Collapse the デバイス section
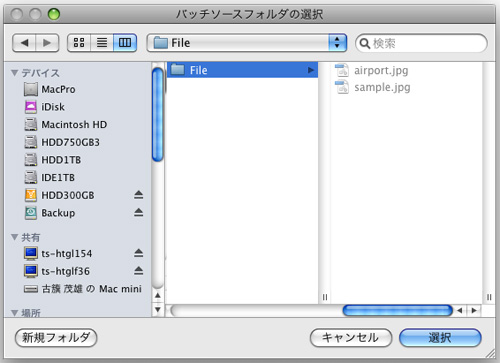This screenshot has height=363, width=500. [x=14, y=73]
